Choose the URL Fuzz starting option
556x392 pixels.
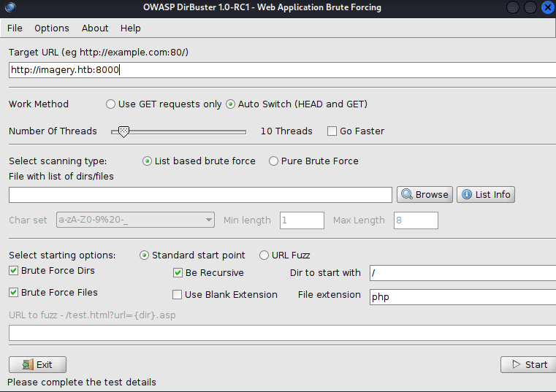pyautogui.click(x=264, y=255)
